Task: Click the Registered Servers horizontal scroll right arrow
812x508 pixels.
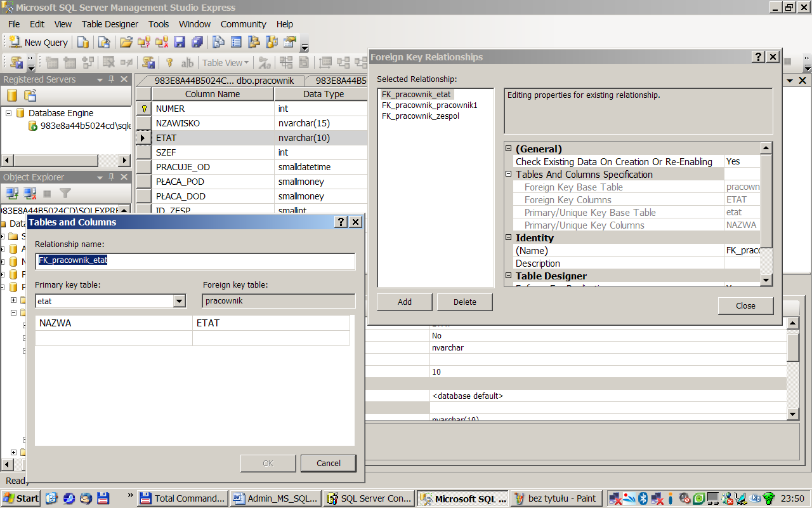Action: (x=125, y=160)
